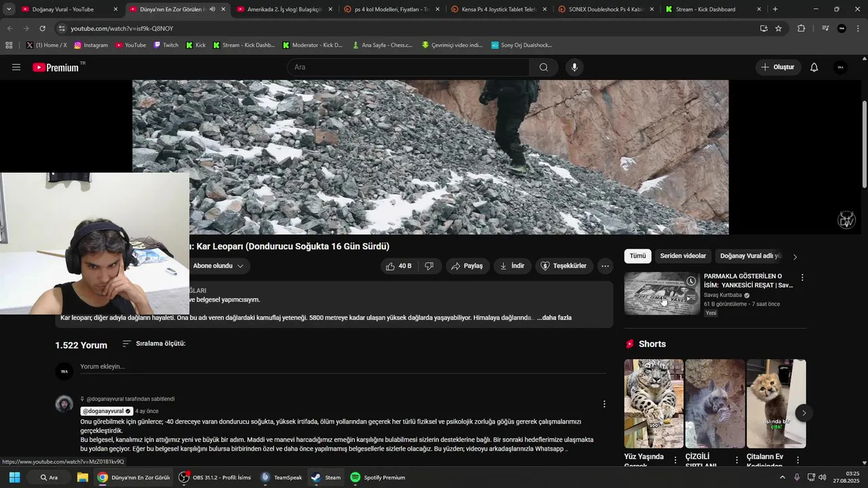Open the account avatar menu
This screenshot has height=488, width=868.
tap(841, 67)
